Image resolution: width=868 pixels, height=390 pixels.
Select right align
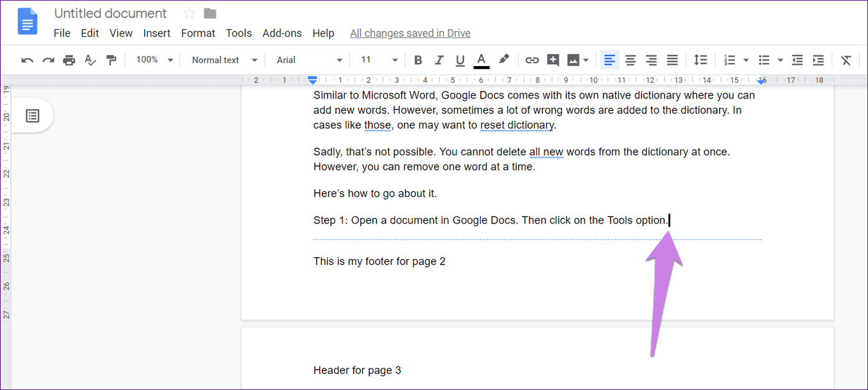pos(651,60)
